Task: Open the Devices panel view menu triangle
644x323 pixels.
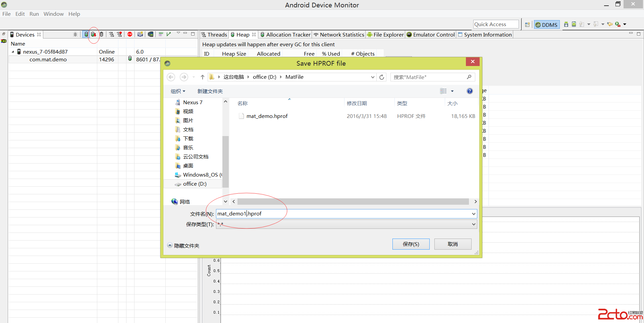Action: pos(178,33)
